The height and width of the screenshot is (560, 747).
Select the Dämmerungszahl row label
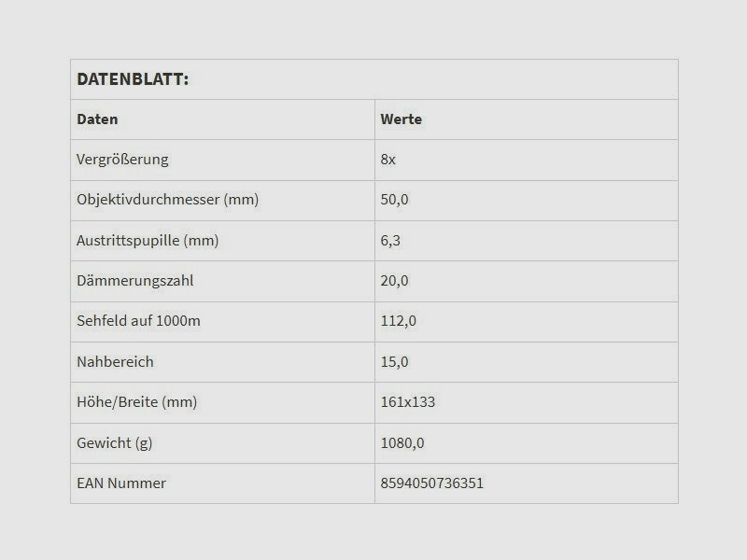135,281
